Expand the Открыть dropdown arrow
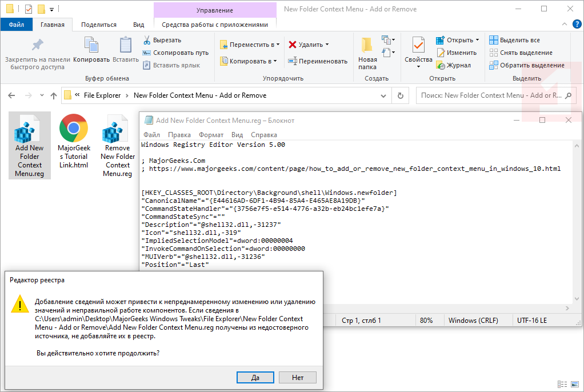 click(x=478, y=40)
